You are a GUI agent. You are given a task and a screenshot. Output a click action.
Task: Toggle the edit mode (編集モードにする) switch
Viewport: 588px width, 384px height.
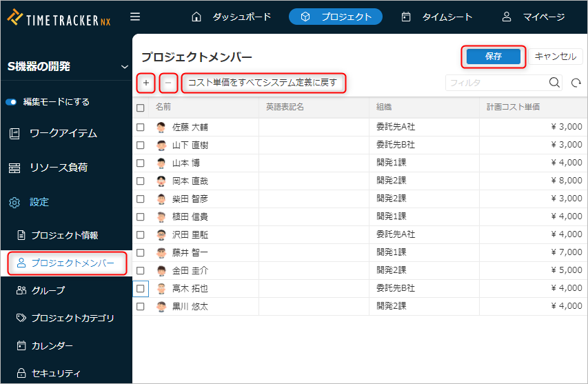click(x=11, y=102)
